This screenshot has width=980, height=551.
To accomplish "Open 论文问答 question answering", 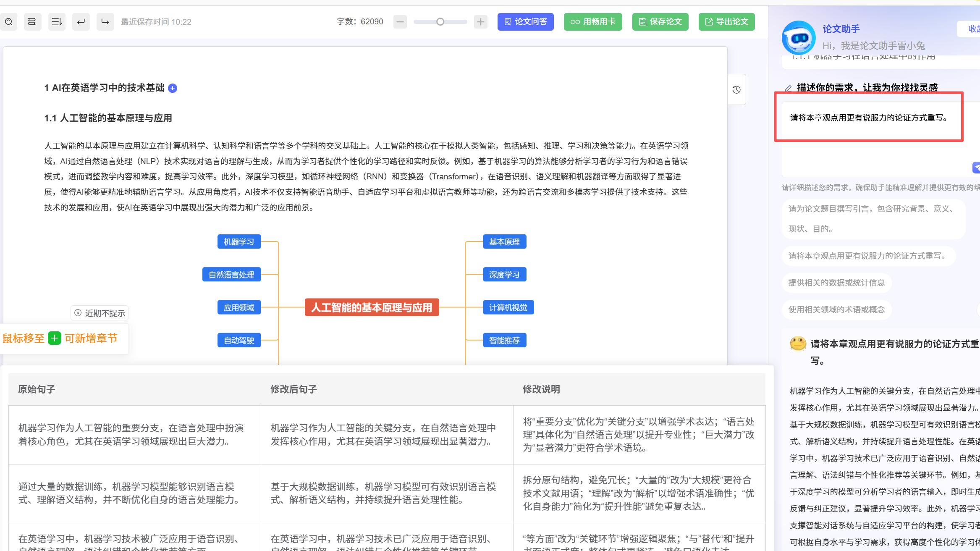I will pyautogui.click(x=525, y=21).
